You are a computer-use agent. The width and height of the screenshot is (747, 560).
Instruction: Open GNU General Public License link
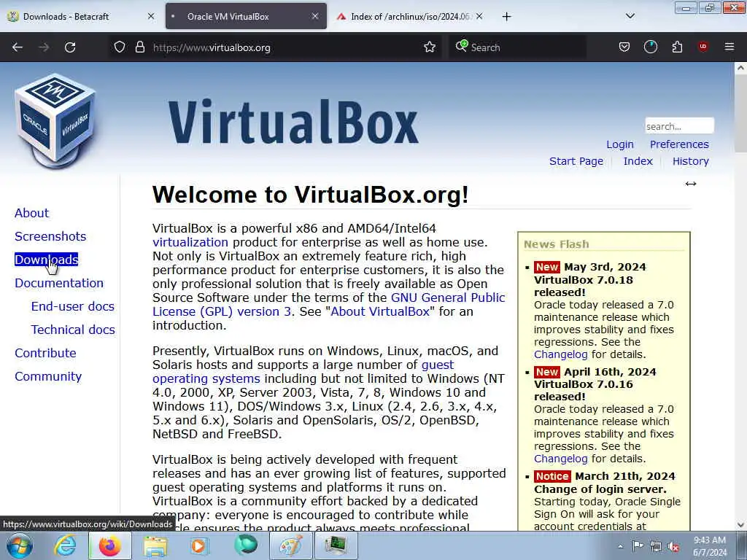tap(448, 297)
